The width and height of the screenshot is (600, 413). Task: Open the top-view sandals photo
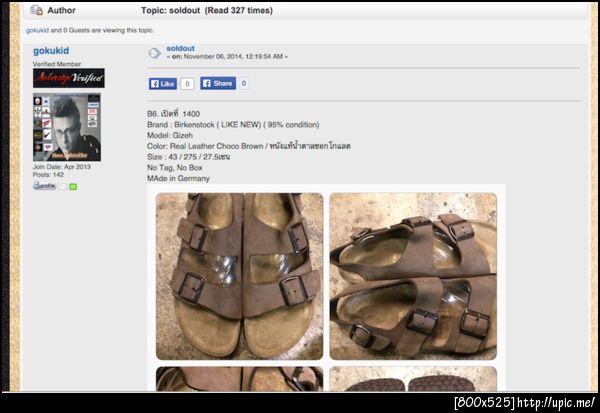point(239,276)
